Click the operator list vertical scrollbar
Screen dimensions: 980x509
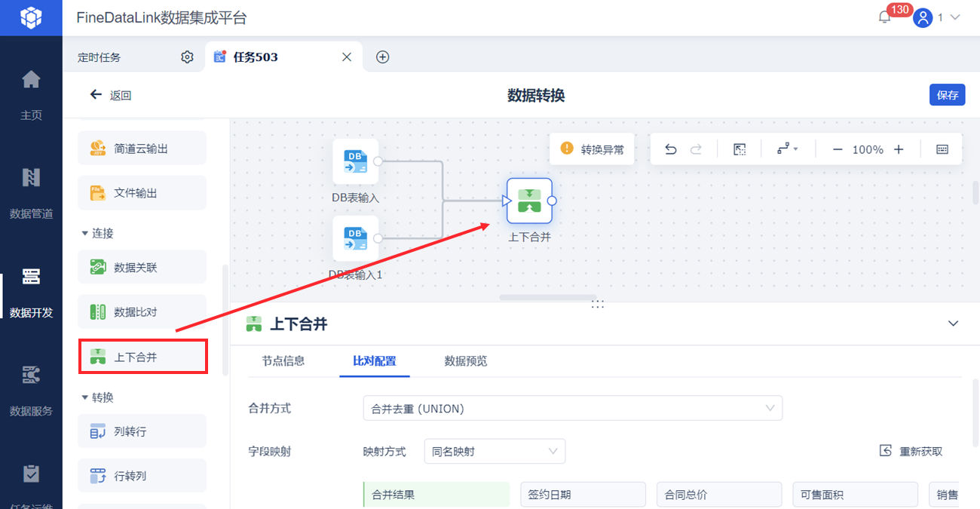click(225, 320)
